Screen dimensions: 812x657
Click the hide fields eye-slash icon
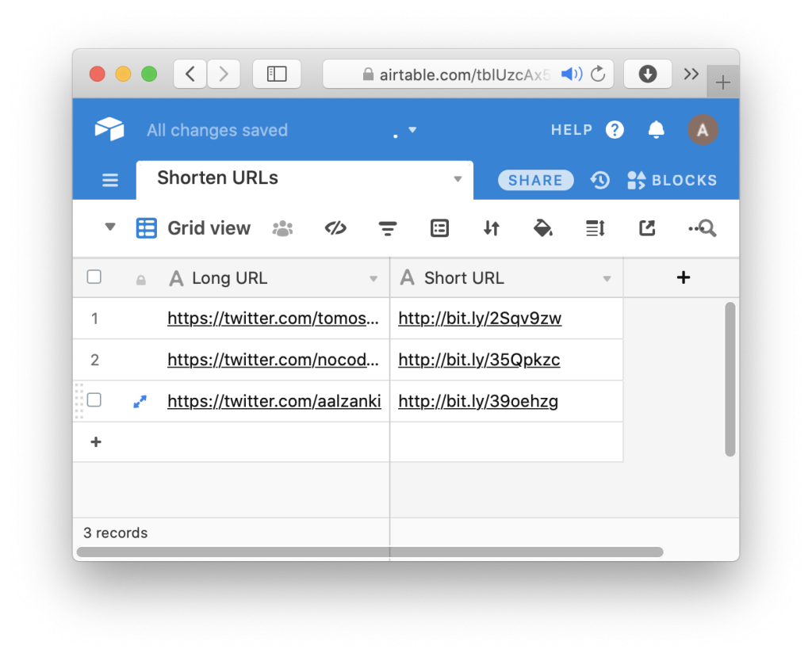[x=336, y=228]
